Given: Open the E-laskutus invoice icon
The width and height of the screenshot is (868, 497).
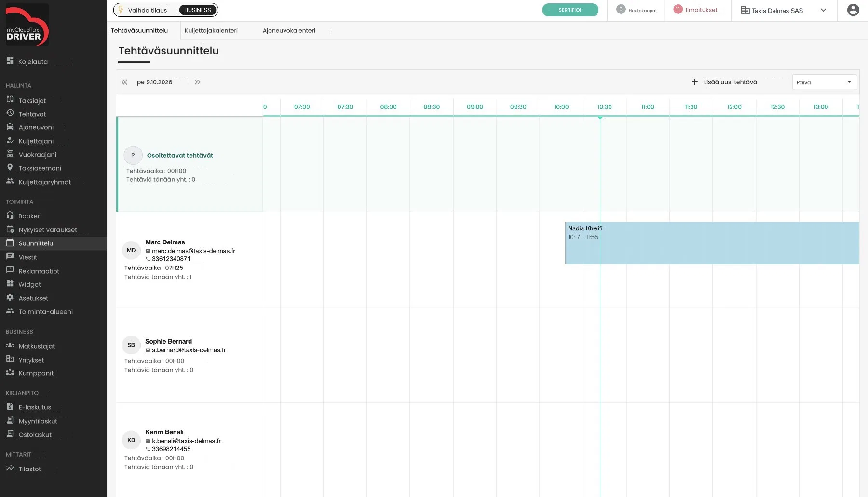Looking at the screenshot, I should click(10, 406).
